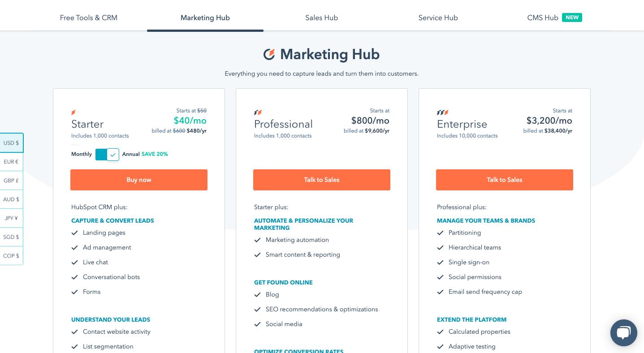Screen dimensions: 644x353
Task: Switch to the Marketing Hub tab
Action: 205,18
